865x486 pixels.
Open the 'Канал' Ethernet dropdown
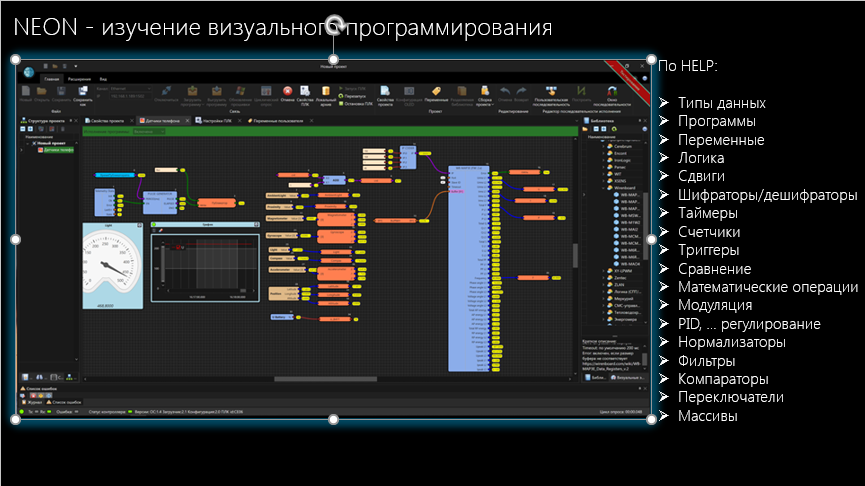click(130, 88)
